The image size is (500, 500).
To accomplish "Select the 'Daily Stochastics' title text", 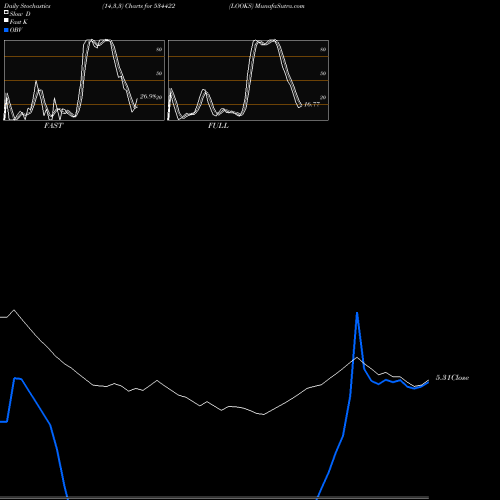I will click(x=27, y=6).
